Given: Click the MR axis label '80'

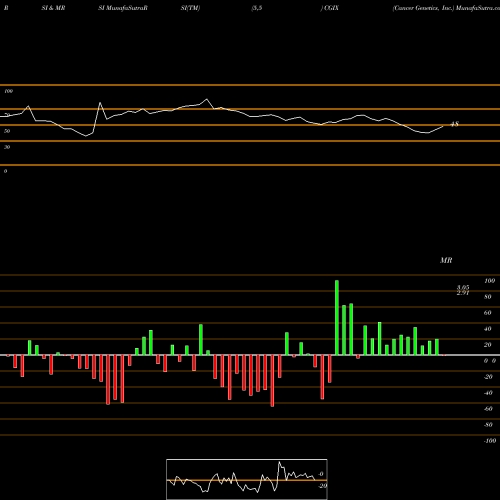Looking at the screenshot, I should click(x=488, y=297).
